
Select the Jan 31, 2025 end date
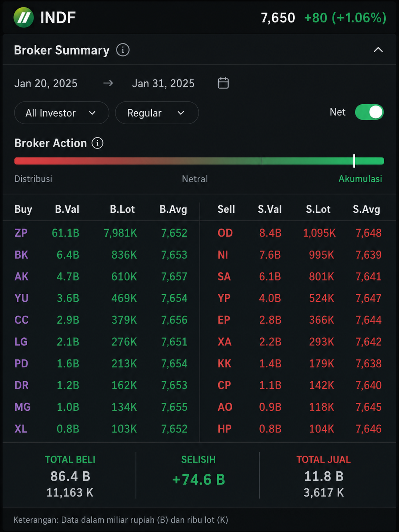(163, 83)
